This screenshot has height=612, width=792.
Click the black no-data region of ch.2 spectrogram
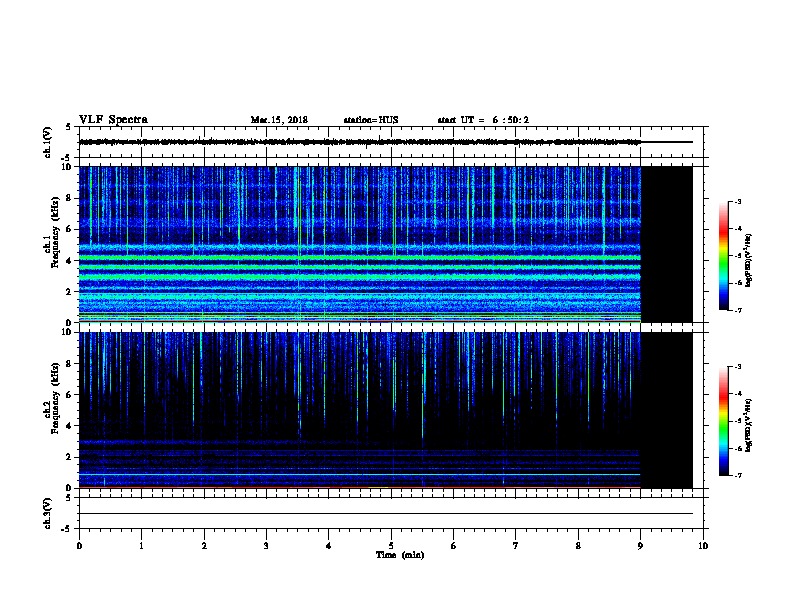click(x=667, y=410)
